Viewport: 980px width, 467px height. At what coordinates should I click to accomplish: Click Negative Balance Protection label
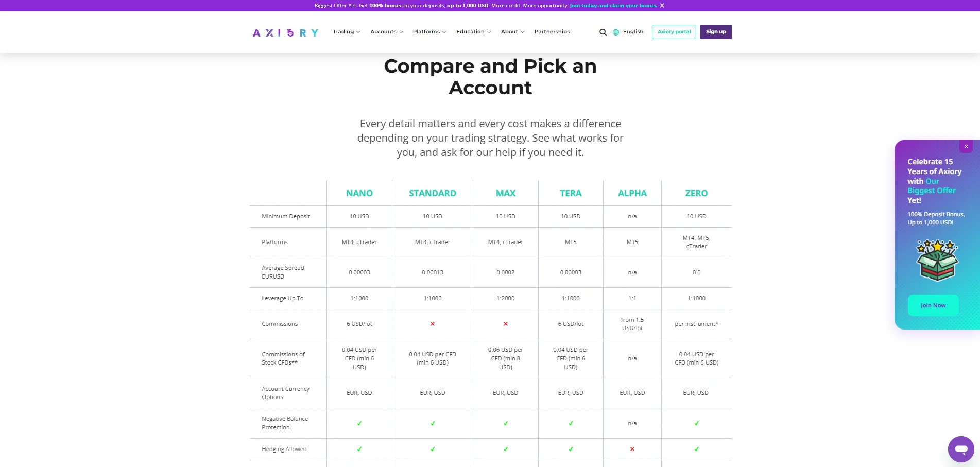click(285, 423)
